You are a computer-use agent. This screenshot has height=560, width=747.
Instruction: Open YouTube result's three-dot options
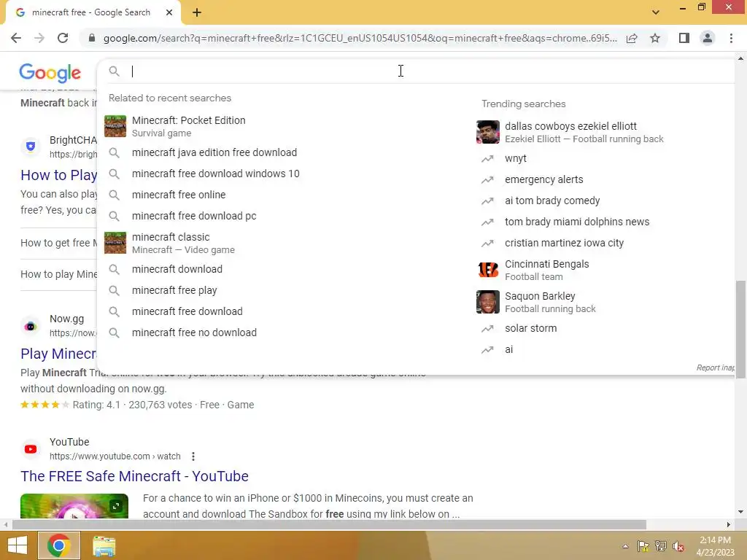pos(193,456)
